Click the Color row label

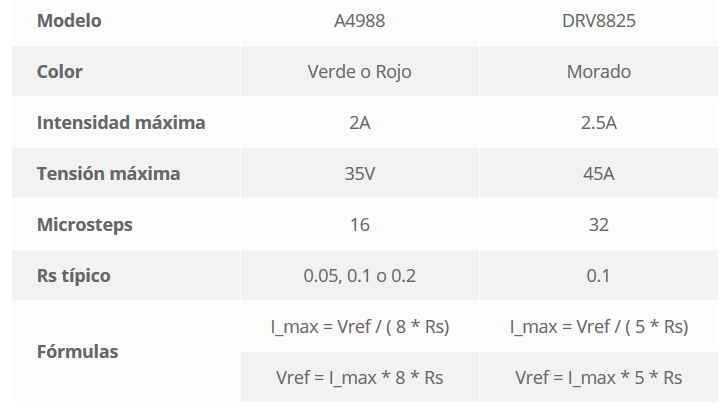tap(59, 72)
